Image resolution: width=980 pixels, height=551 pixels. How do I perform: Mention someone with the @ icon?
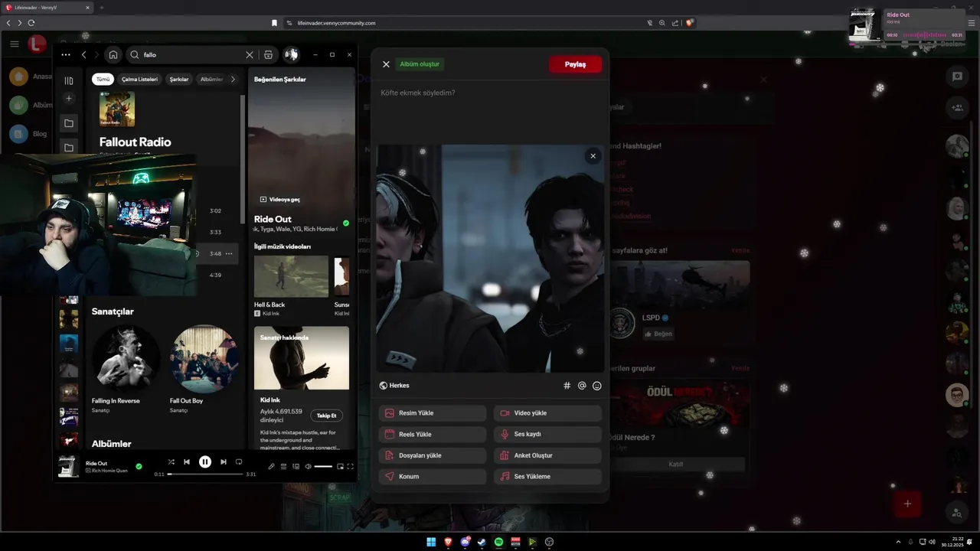coord(582,386)
